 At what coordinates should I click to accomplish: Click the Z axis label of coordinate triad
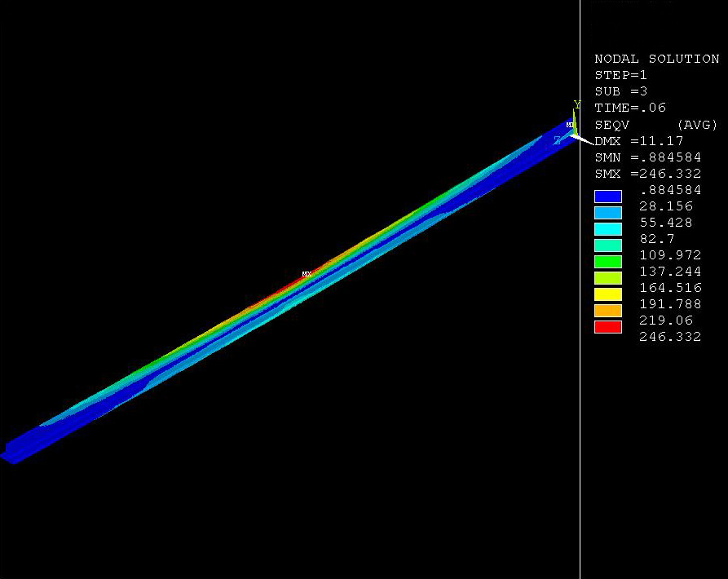point(558,141)
